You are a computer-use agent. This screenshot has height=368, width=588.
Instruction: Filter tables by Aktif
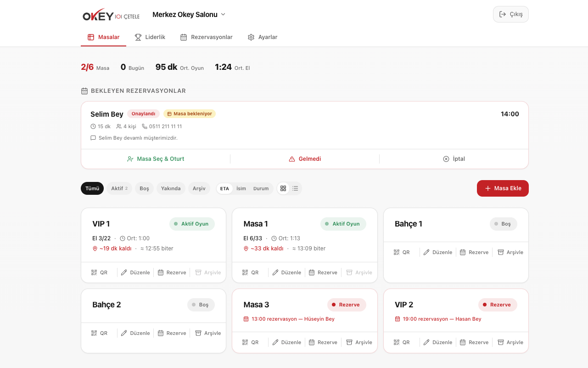pos(119,188)
